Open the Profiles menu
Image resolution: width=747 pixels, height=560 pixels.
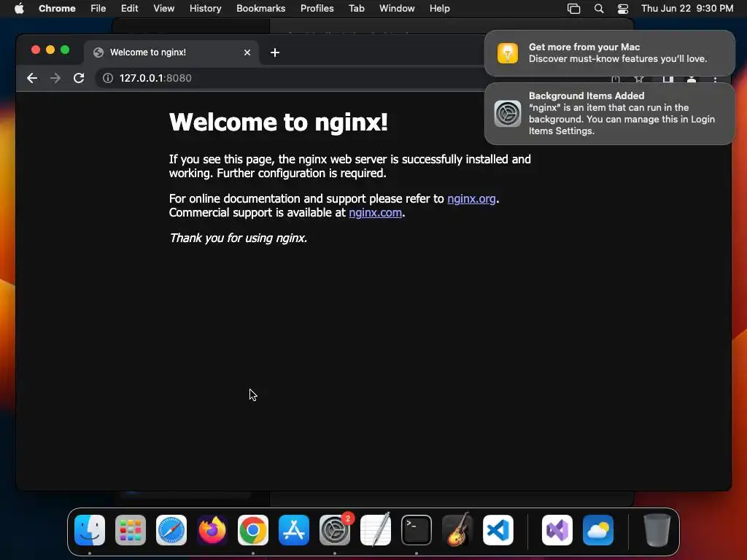(317, 9)
